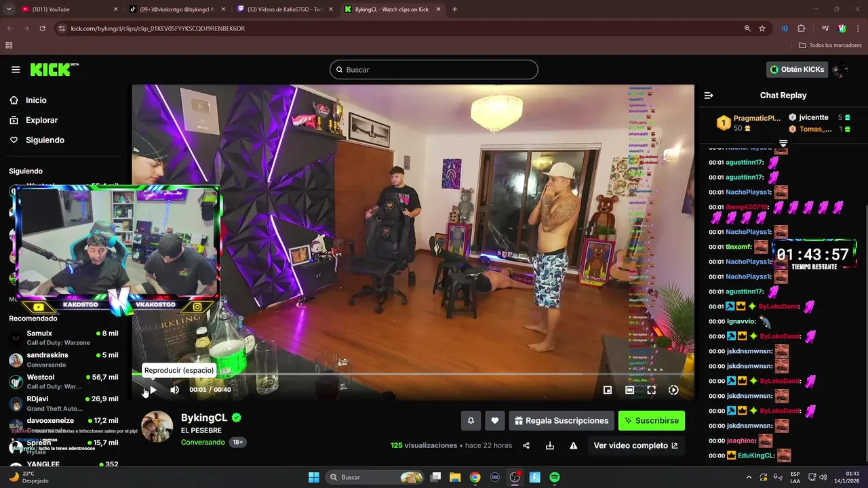Mute the clip using the speaker icon
The width and height of the screenshot is (868, 488).
click(174, 390)
